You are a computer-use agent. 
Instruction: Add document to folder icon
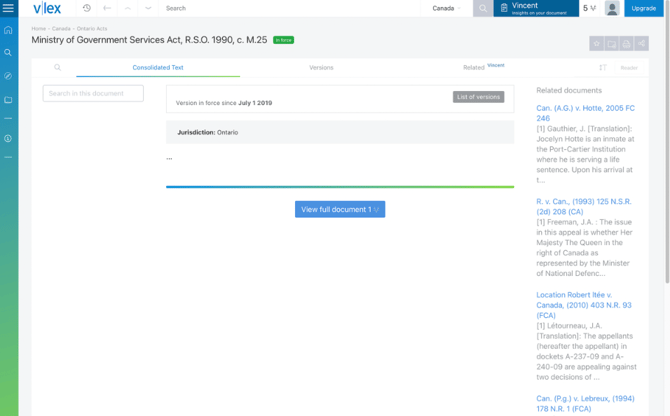point(611,44)
